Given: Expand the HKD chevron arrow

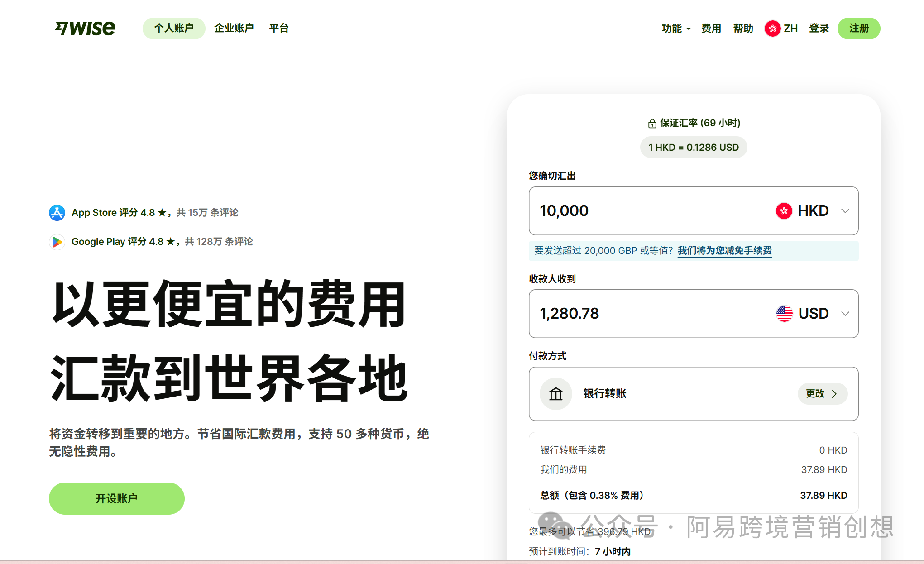Looking at the screenshot, I should pos(845,211).
